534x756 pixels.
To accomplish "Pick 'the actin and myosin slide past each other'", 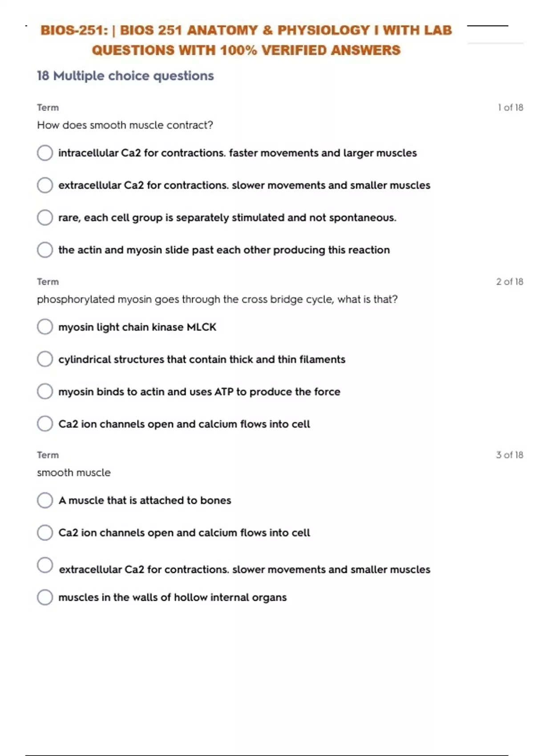I will [x=45, y=250].
